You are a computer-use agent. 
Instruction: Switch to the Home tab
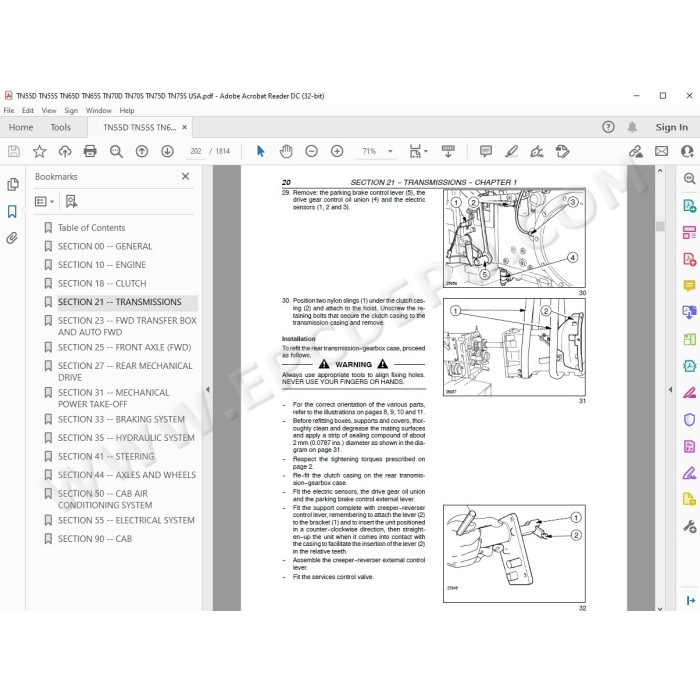[21, 127]
